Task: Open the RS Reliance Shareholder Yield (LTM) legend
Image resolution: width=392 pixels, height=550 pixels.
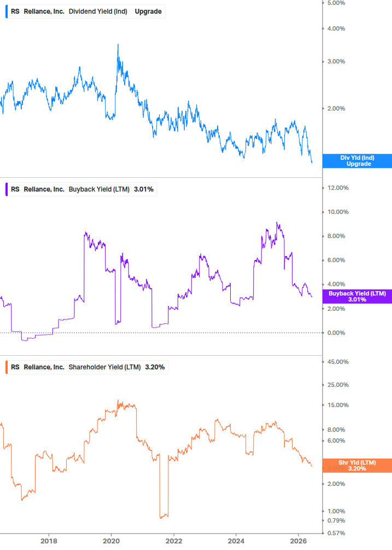Action: point(87,367)
